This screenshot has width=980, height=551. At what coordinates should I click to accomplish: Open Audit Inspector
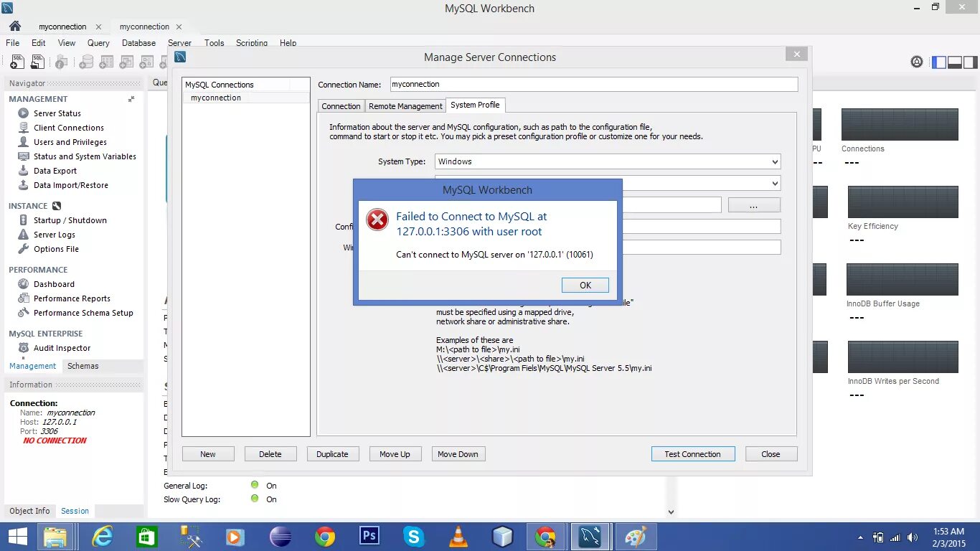[62, 348]
